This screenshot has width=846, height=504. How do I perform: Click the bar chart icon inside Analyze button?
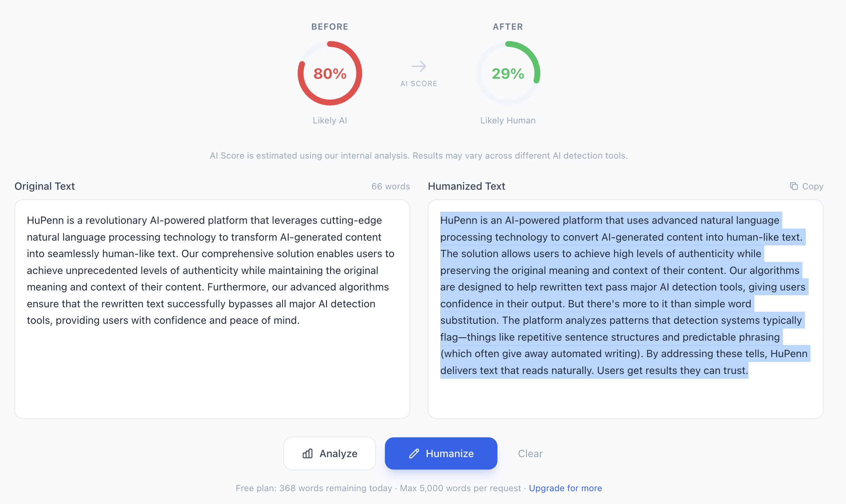pos(307,453)
